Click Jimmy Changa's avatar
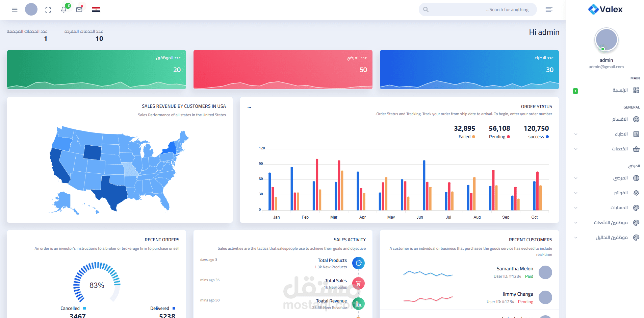 tap(545, 297)
